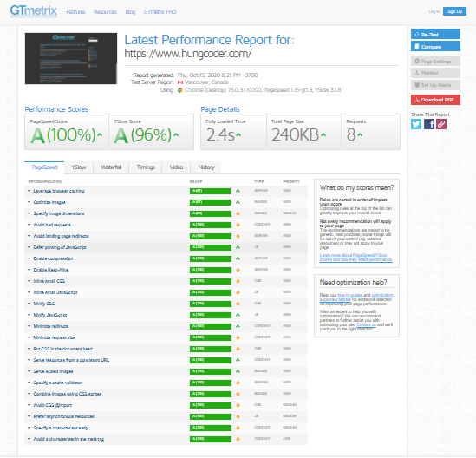The image size is (476, 458).
Task: Click orange diamond for Prefer asynchronous resources
Action: (x=238, y=416)
